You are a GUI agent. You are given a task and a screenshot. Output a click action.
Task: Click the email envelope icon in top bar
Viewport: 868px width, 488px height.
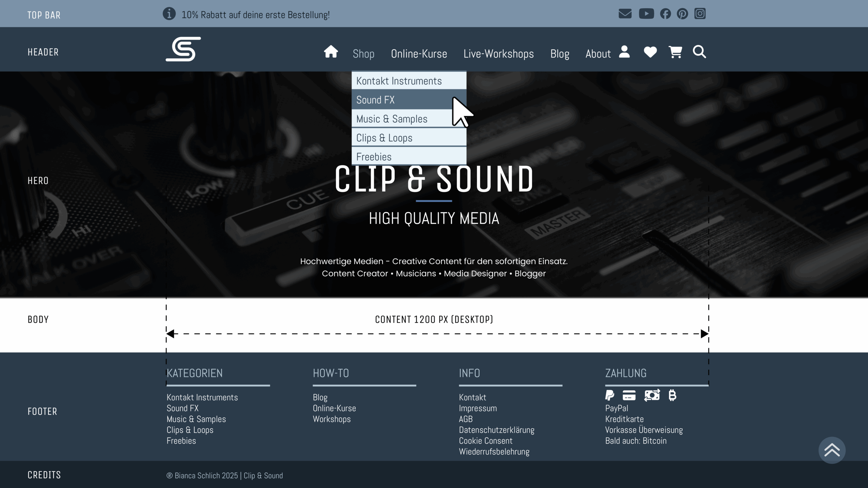point(625,14)
